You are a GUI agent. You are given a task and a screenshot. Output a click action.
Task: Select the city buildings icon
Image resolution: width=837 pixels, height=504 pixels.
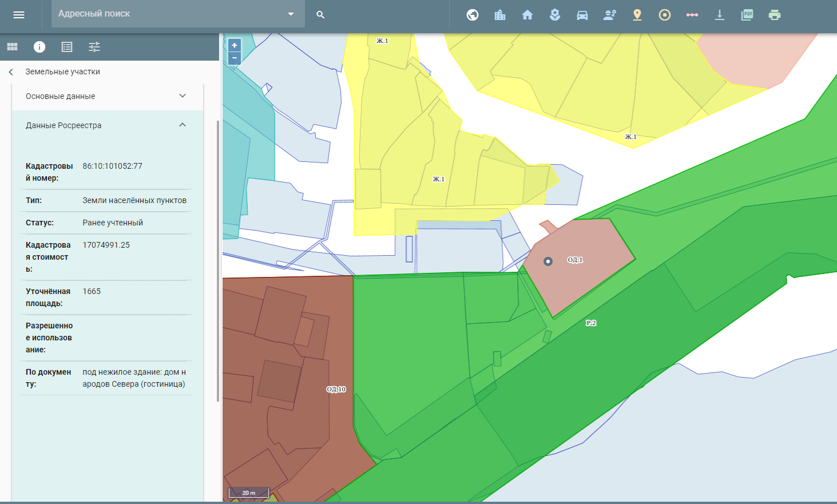coord(500,15)
